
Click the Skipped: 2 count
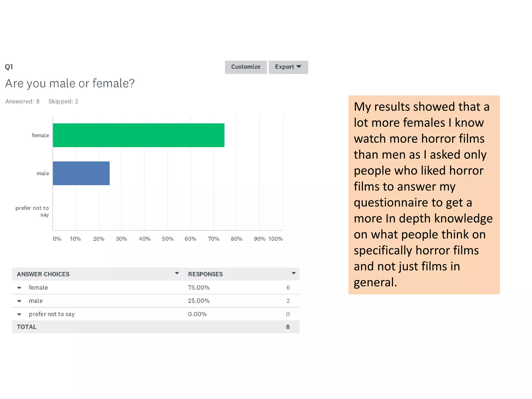[63, 101]
